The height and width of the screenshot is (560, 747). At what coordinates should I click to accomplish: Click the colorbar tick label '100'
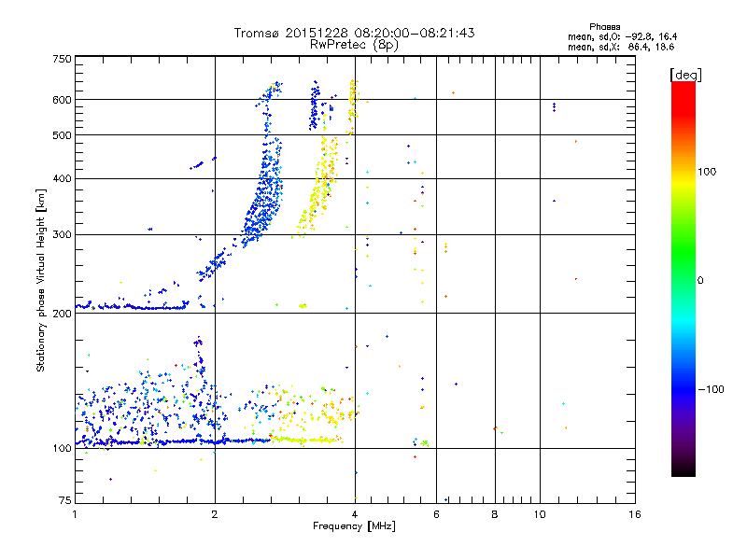tap(707, 172)
